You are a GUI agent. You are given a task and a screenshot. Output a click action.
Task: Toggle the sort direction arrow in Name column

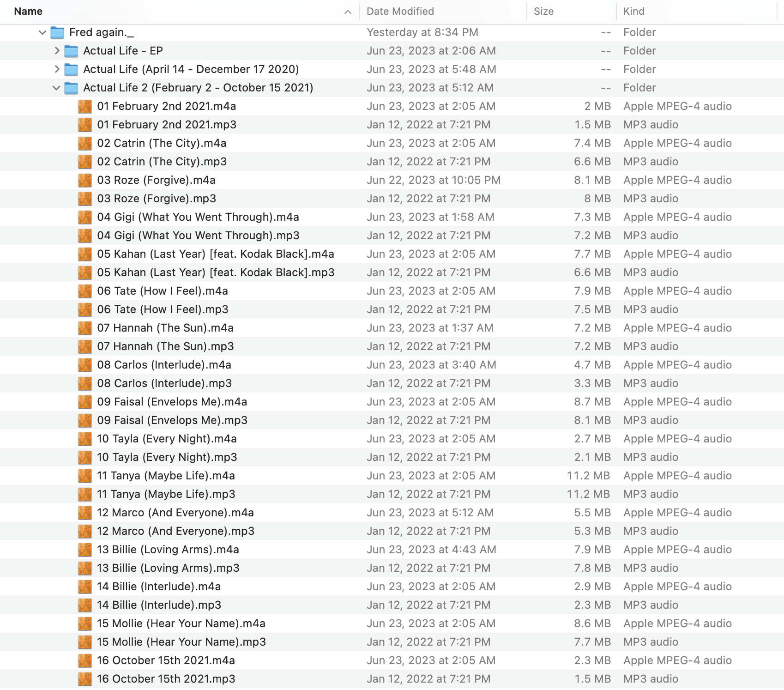pyautogui.click(x=348, y=12)
